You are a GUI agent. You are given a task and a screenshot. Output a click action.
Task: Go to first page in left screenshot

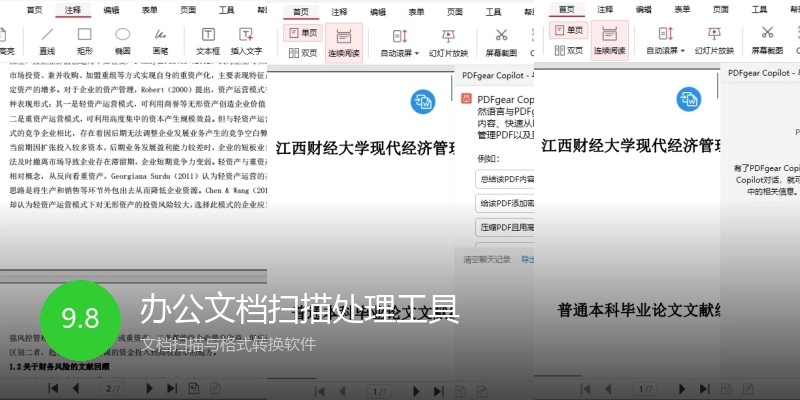(x=53, y=388)
